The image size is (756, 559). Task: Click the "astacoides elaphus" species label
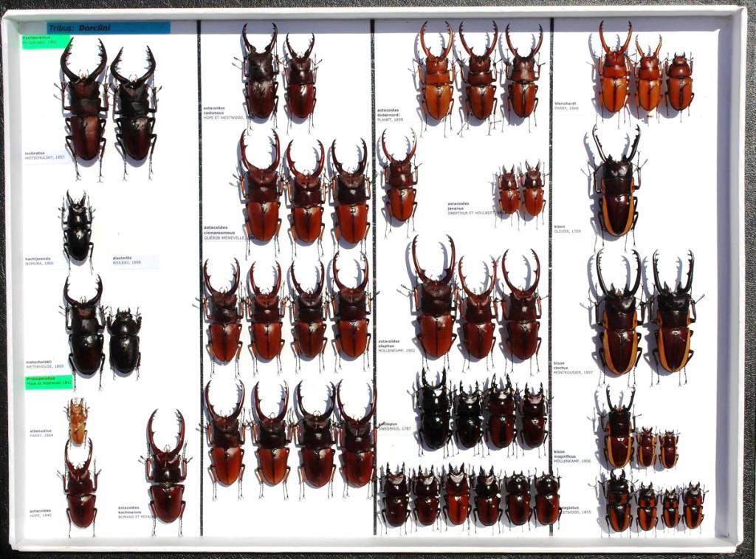pyautogui.click(x=395, y=345)
